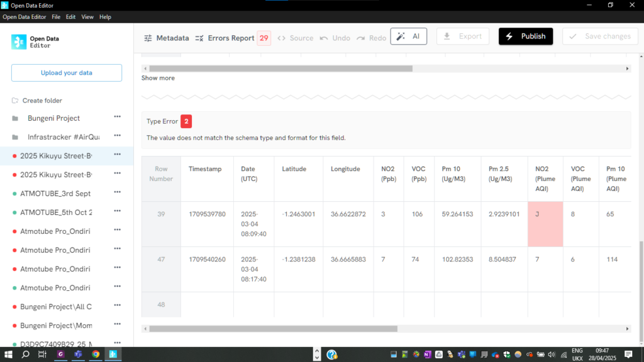
Task: Select Bungeni Project\Mom file
Action: (x=56, y=326)
